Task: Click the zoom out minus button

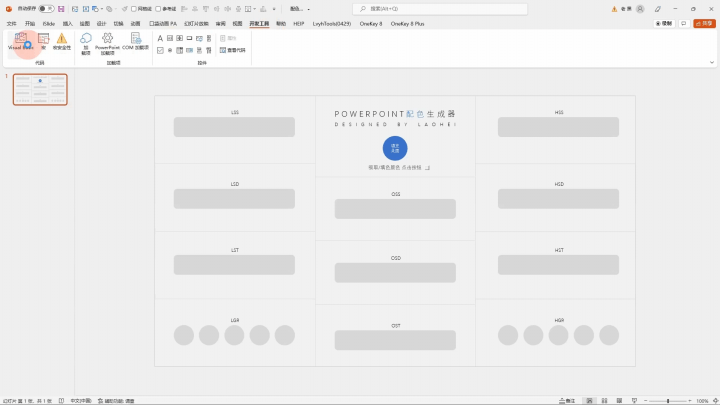Action: [645, 401]
